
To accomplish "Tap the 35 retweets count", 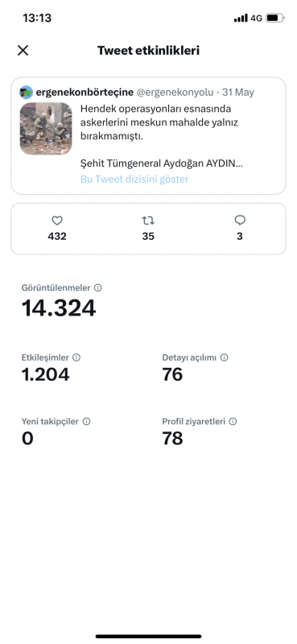I will (x=148, y=237).
